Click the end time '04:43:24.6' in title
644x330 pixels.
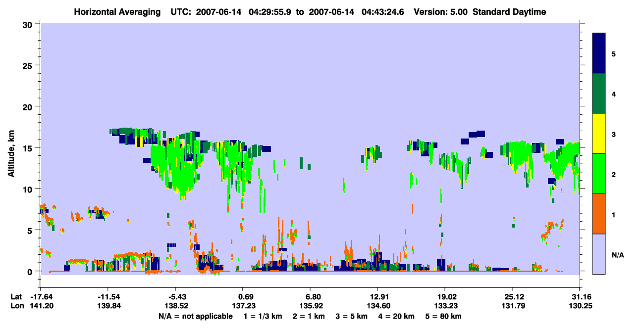(382, 12)
